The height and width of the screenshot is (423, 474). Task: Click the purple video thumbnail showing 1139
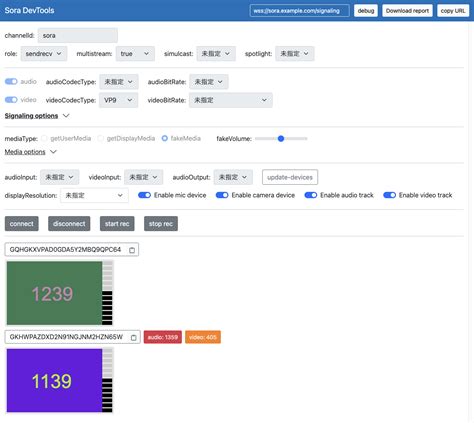(54, 380)
